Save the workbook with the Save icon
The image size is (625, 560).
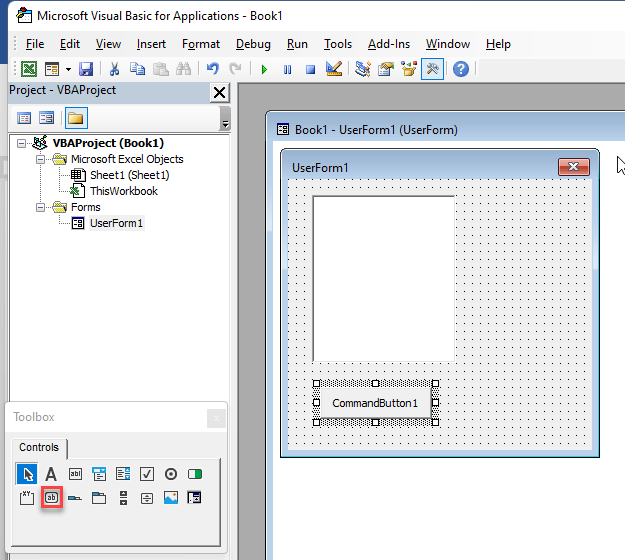86,69
